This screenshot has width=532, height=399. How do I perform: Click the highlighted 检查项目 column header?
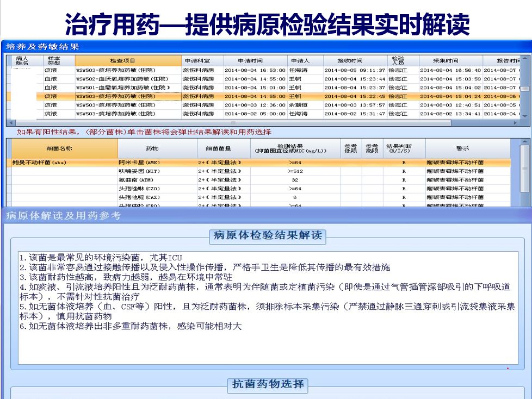[128, 61]
